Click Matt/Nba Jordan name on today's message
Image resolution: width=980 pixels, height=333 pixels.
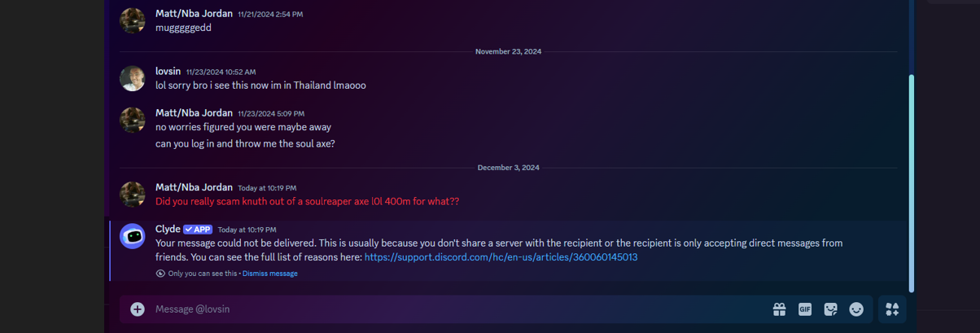pyautogui.click(x=194, y=187)
